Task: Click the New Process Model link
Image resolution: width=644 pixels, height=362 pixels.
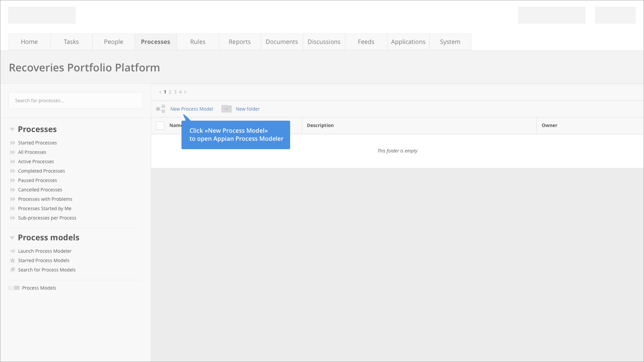Action: (192, 109)
